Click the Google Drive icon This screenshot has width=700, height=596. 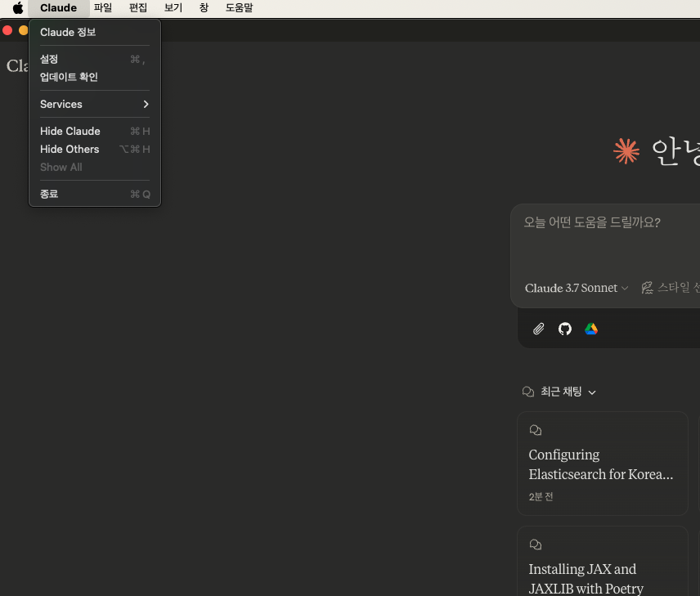591,329
